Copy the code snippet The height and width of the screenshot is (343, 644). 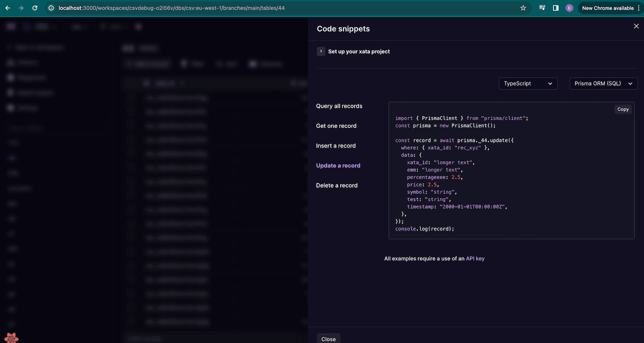(623, 109)
